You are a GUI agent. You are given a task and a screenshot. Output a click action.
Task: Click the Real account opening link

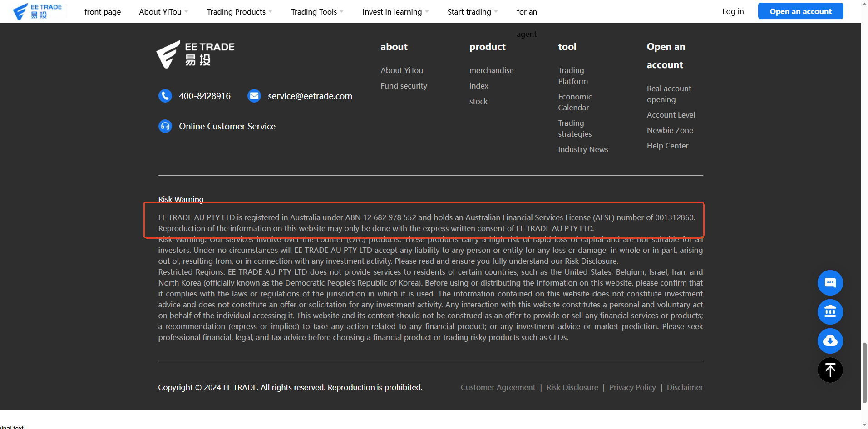pyautogui.click(x=669, y=94)
